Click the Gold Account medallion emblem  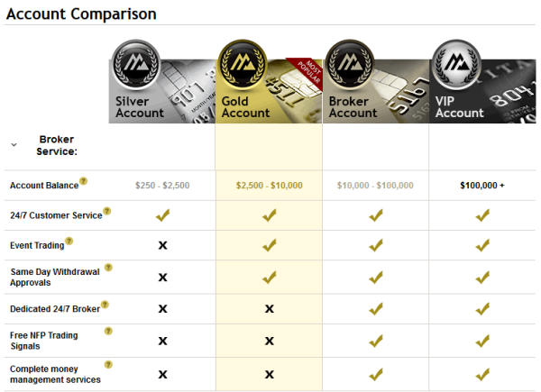point(243,65)
